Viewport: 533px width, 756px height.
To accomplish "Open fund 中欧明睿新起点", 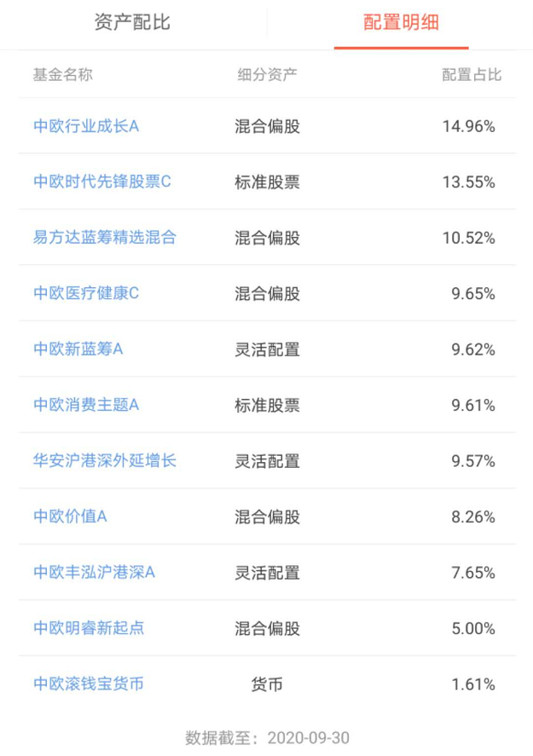I will (89, 628).
